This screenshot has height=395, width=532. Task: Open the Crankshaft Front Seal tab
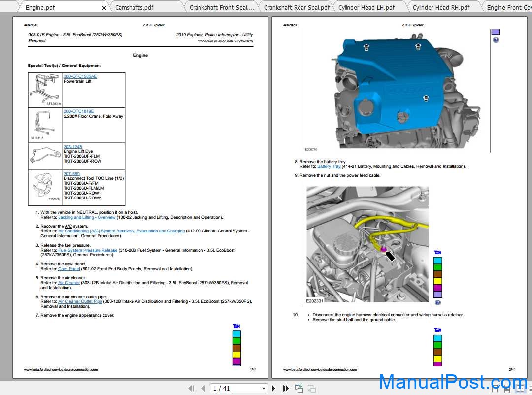tap(222, 7)
